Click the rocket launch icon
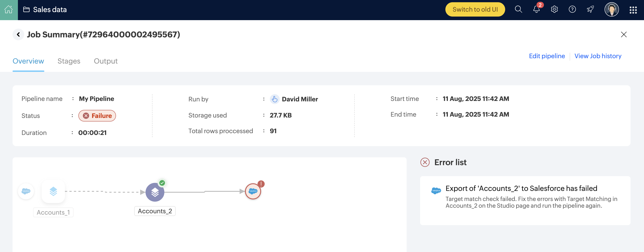Screen dimensions: 644x252 590,9
